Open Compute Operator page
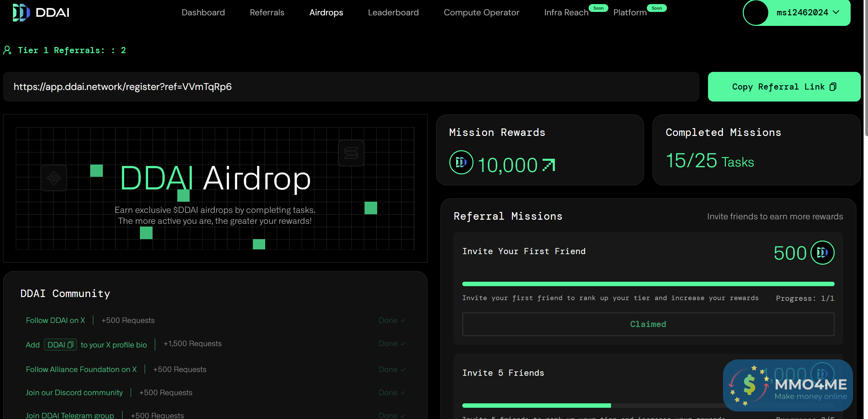Screen dimensions: 868x419 (481, 13)
